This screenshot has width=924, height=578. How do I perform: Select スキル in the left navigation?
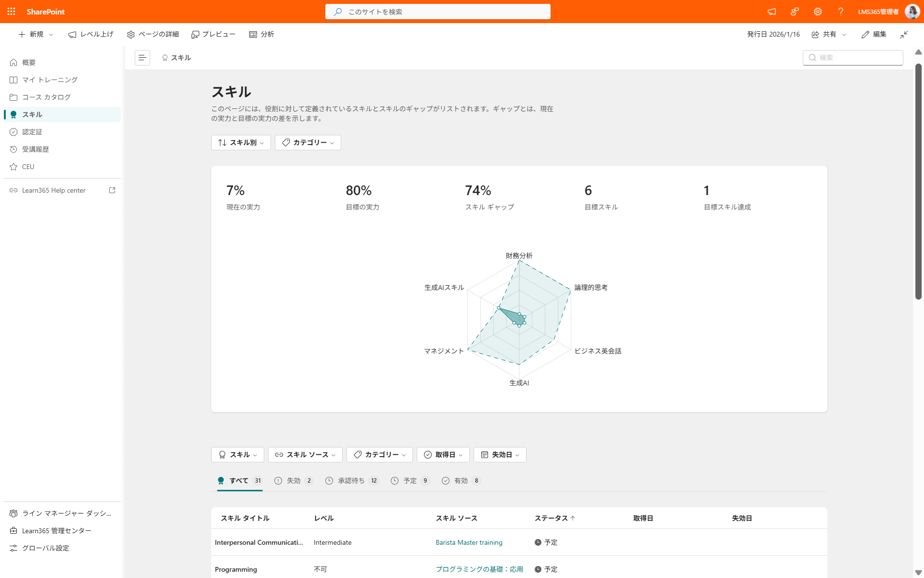(63, 115)
